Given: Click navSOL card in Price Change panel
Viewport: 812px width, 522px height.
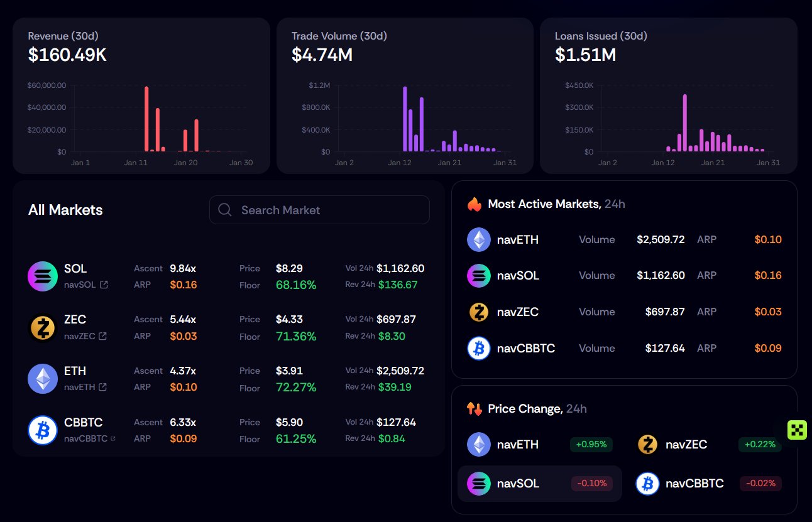Looking at the screenshot, I should [539, 484].
